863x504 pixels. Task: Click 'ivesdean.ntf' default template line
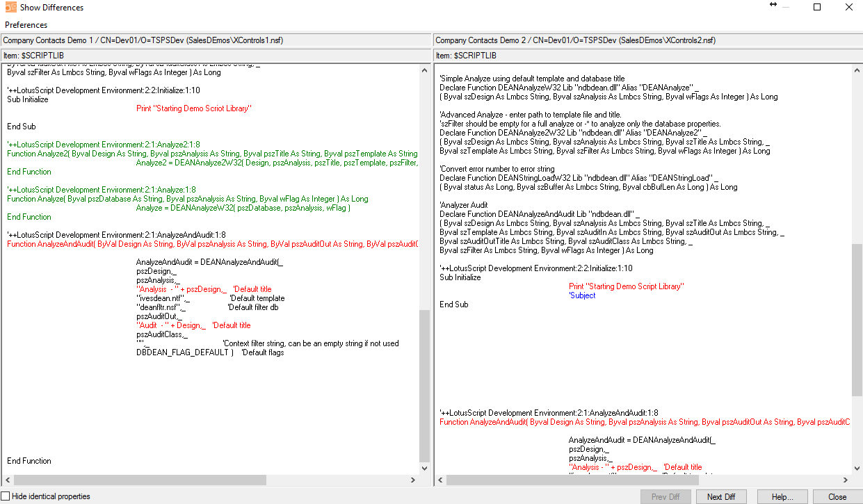(x=210, y=298)
